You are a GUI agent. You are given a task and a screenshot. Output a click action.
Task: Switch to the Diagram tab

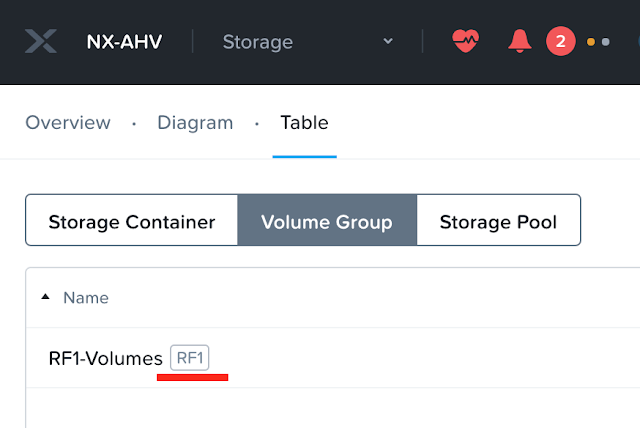click(x=195, y=123)
